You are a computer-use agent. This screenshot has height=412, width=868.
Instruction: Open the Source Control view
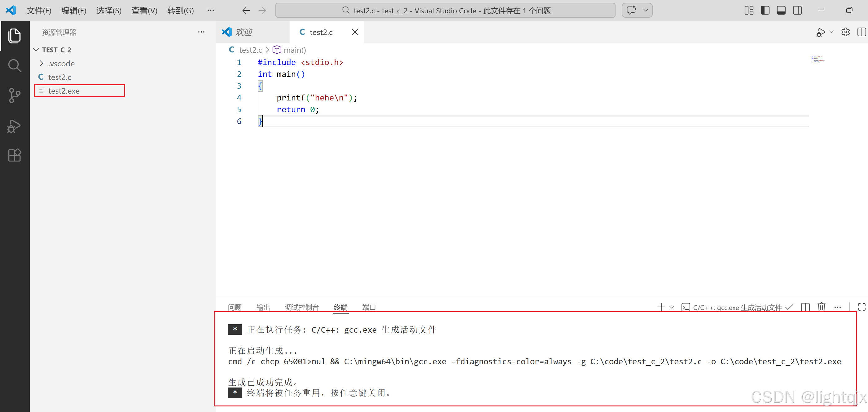pos(15,95)
